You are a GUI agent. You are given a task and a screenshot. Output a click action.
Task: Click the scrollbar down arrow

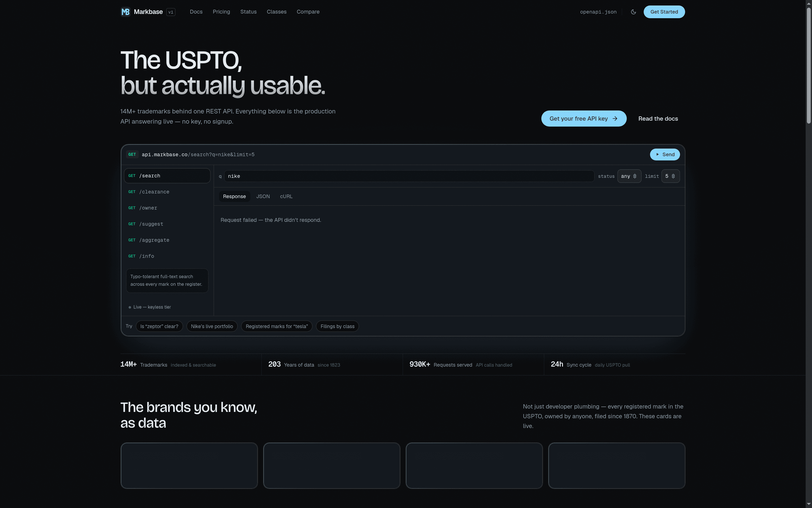[x=809, y=504]
